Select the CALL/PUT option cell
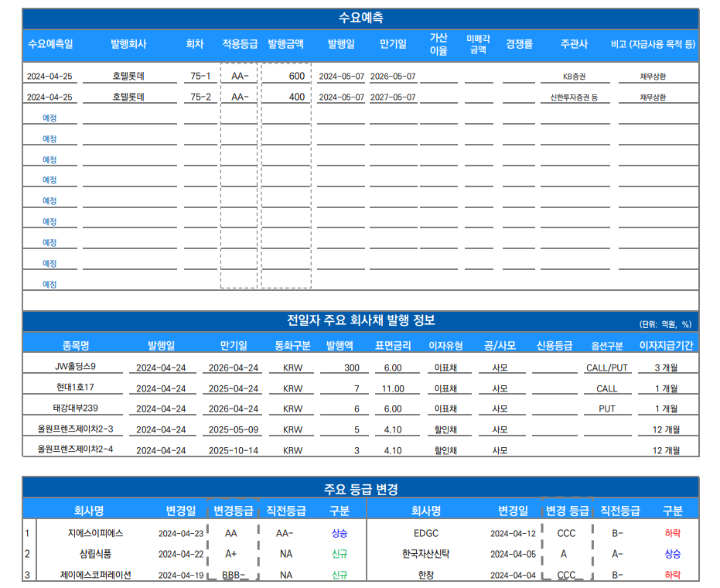This screenshot has height=588, width=720. 607,367
